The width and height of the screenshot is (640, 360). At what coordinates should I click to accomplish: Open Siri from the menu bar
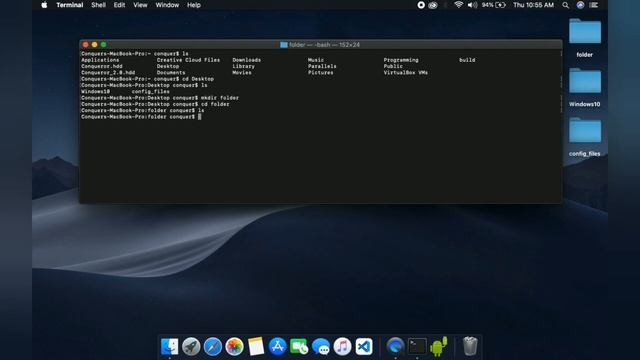(x=580, y=5)
